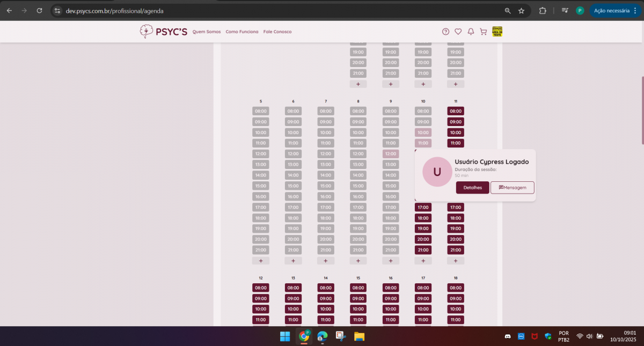Image resolution: width=644 pixels, height=346 pixels.
Task: Open the Quem Somos menu item
Action: click(207, 32)
